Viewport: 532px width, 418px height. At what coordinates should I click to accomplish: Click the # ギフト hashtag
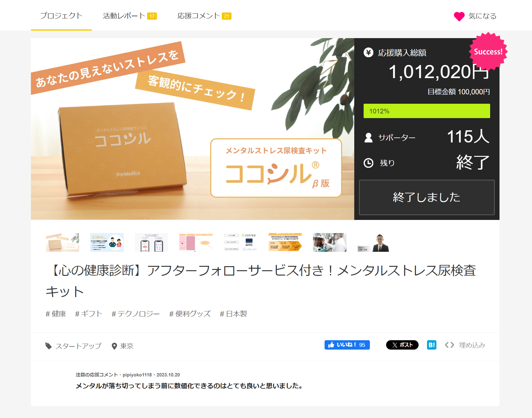(x=89, y=314)
